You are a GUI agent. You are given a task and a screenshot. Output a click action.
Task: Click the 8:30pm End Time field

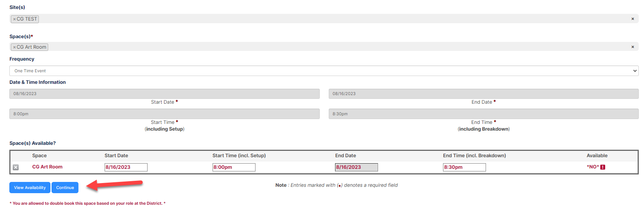484,114
